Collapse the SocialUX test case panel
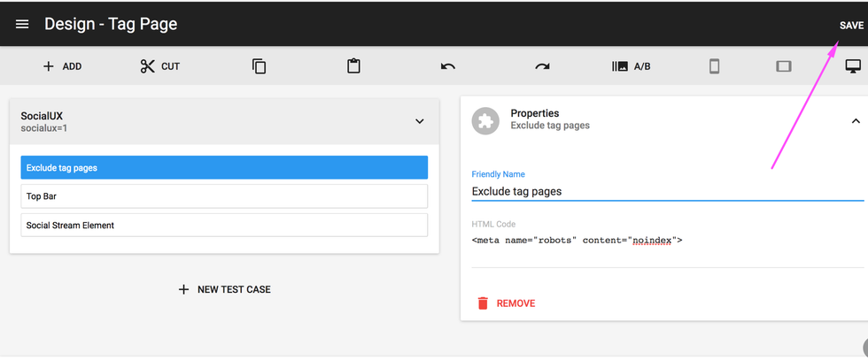 tap(420, 121)
